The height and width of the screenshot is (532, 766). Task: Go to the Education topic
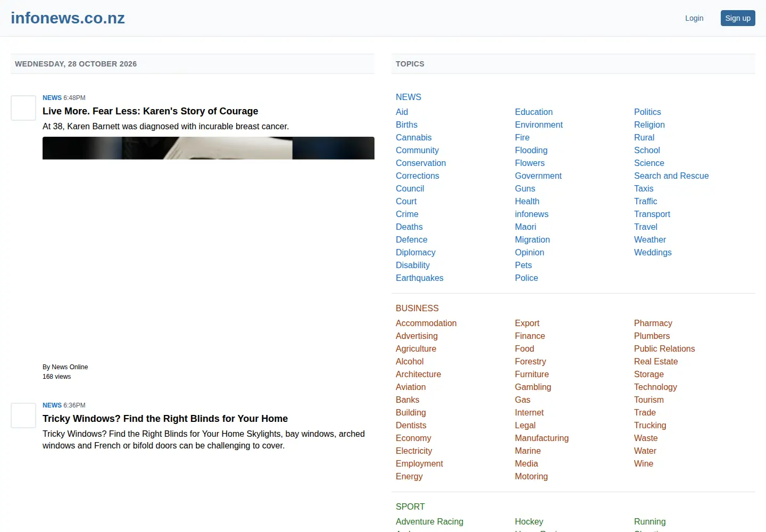(x=534, y=112)
